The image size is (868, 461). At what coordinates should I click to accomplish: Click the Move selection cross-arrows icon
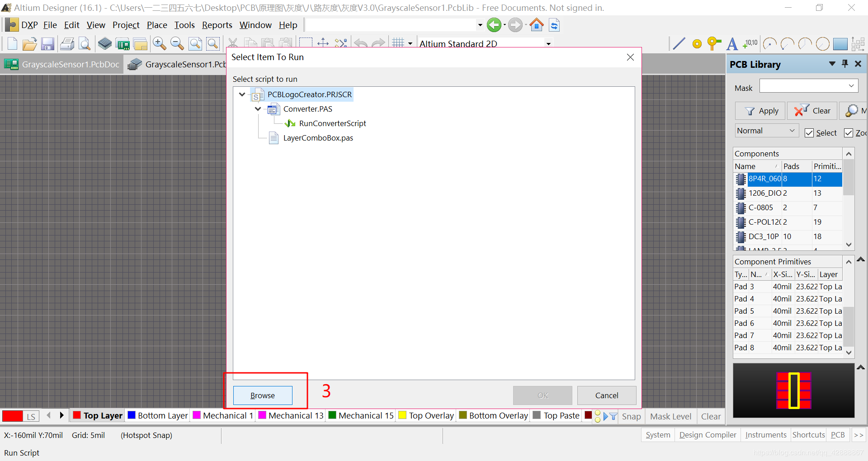coord(323,43)
